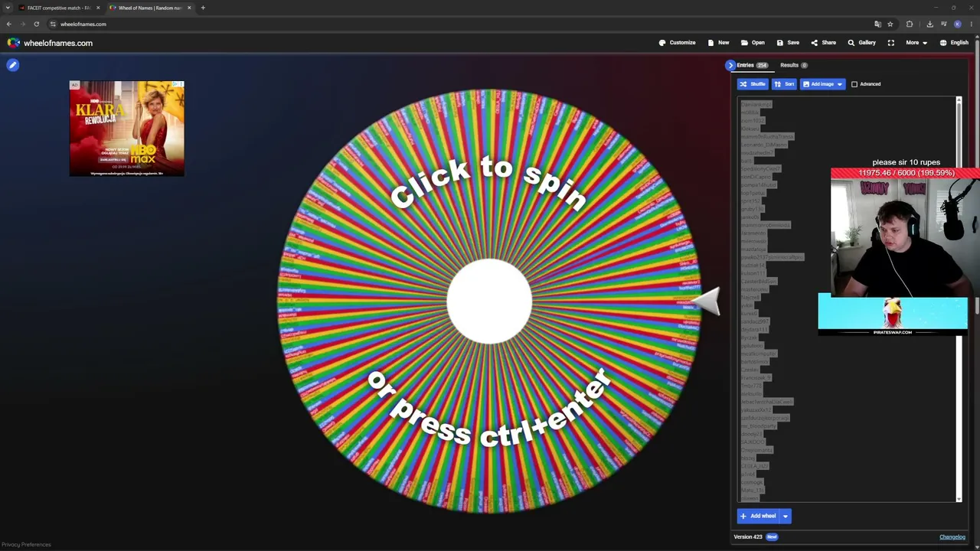Close the Wheel of Names tab

pyautogui.click(x=189, y=8)
